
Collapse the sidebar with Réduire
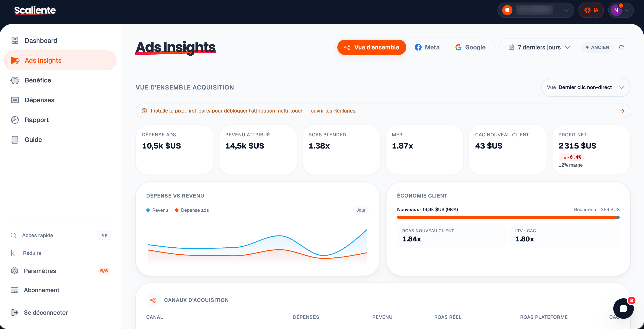[x=60, y=253]
